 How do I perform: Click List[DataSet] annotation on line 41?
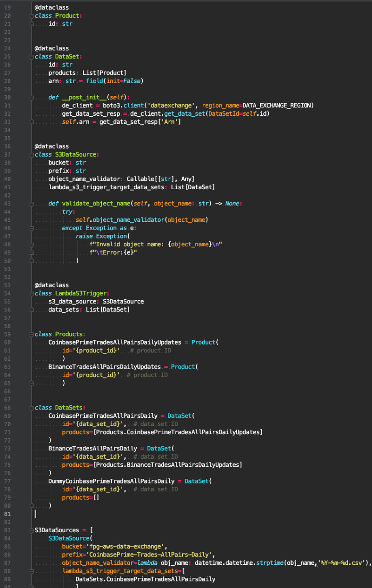pyautogui.click(x=193, y=187)
